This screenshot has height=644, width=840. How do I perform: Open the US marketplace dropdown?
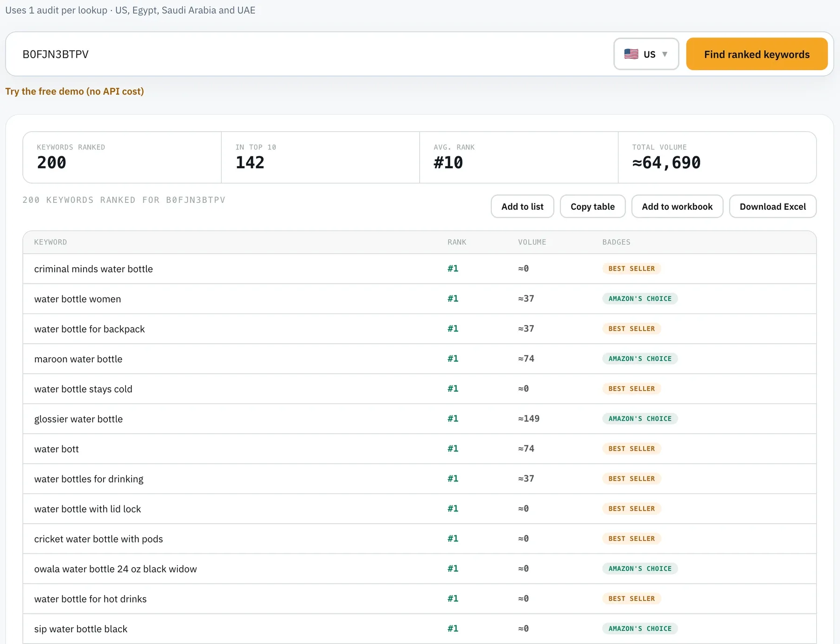tap(646, 54)
